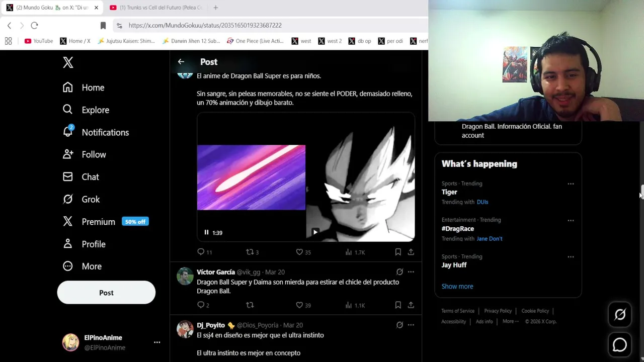Repost Víctor García's post

[x=250, y=305]
